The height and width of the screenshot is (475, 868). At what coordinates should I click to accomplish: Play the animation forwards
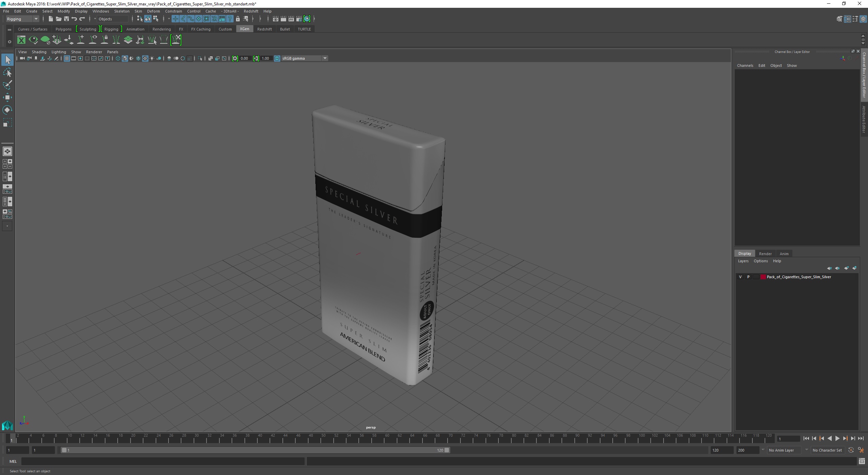point(837,439)
